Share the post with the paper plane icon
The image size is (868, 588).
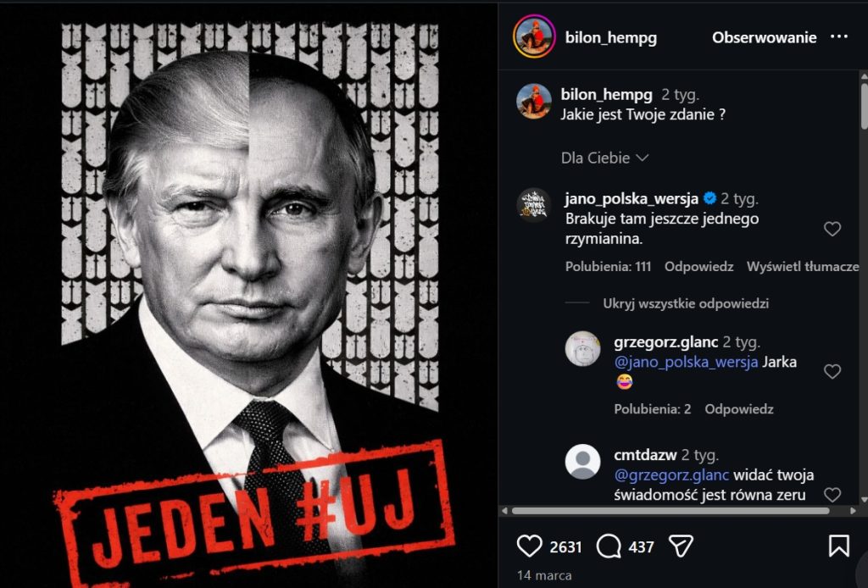tap(682, 546)
